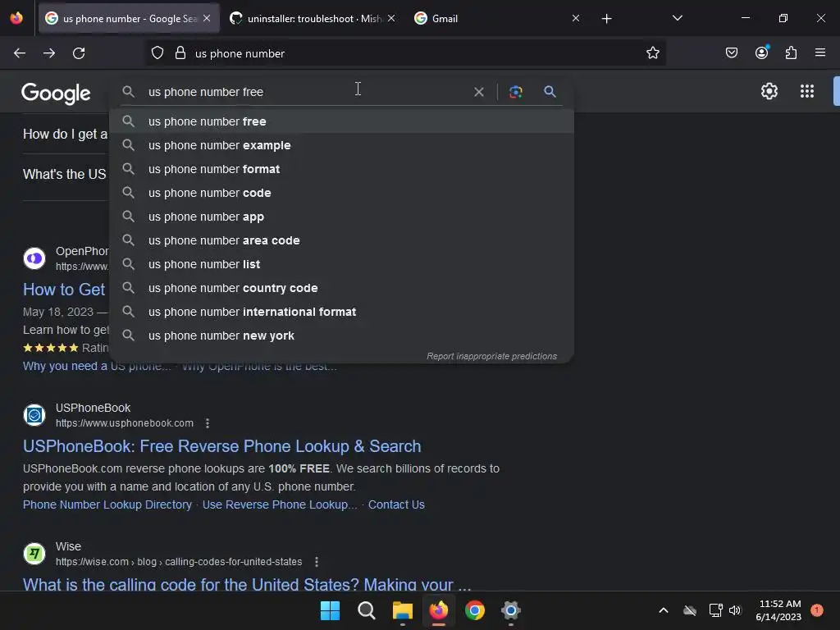Screen dimensions: 840x630
Task: Open Use Reverse Phone Lookup sitelink
Action: tap(280, 504)
